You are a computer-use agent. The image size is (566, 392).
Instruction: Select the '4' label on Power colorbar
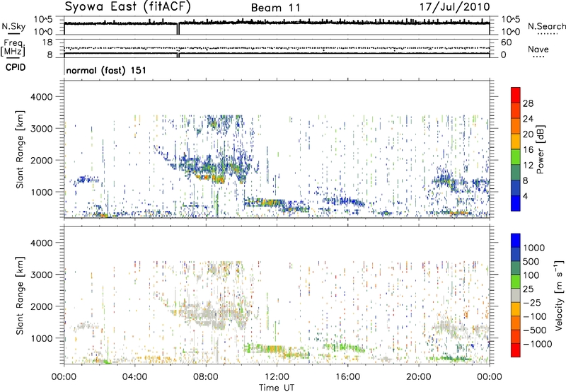(526, 196)
